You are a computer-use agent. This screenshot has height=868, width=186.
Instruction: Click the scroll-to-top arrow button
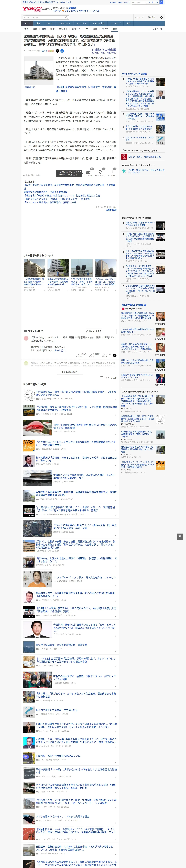pyautogui.click(x=180, y=537)
